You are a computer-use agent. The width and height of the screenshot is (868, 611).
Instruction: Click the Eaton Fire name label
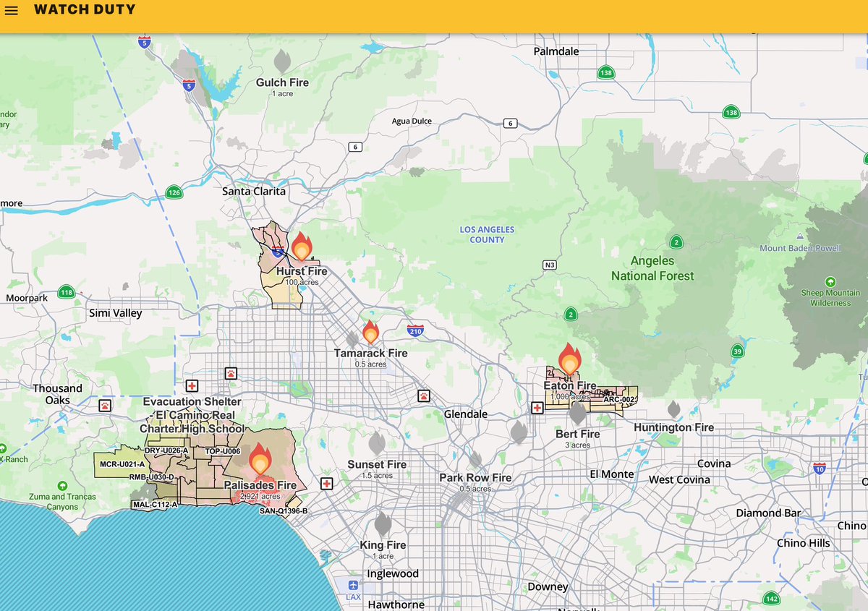[x=569, y=385]
